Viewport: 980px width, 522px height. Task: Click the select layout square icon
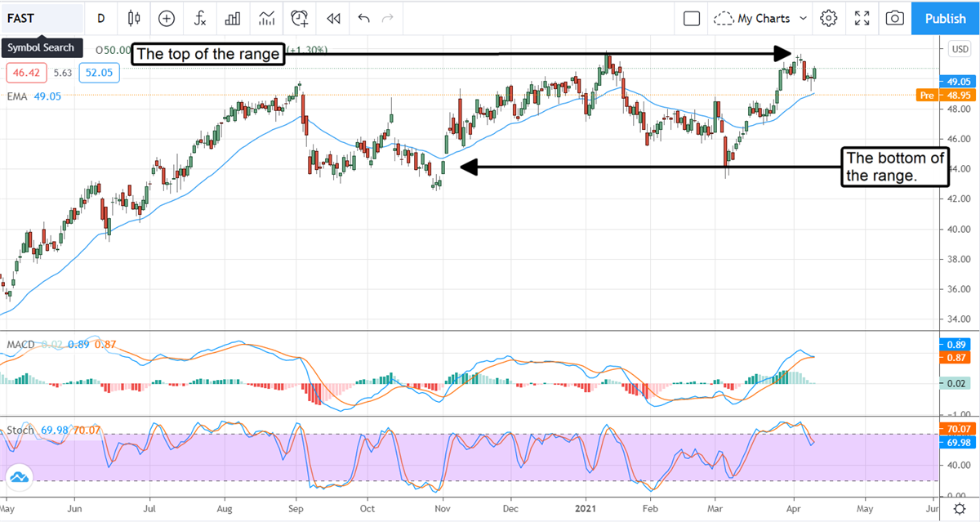[692, 18]
